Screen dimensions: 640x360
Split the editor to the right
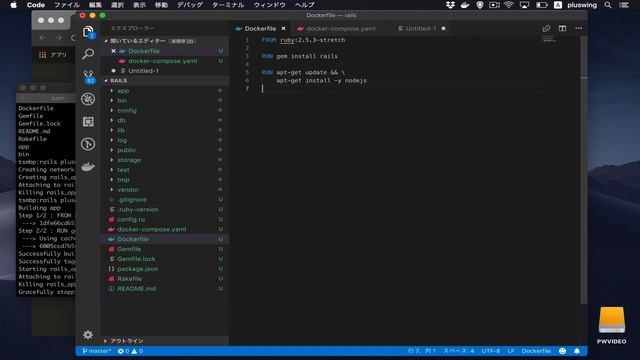[x=562, y=28]
